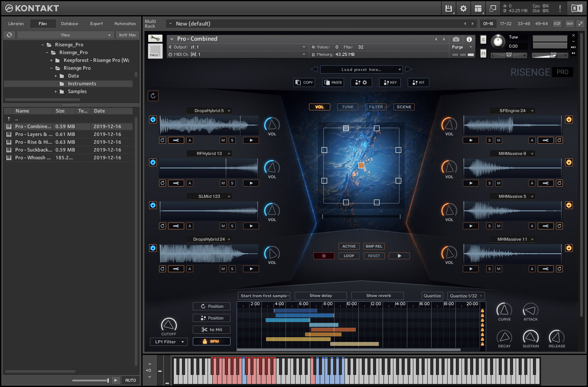Open DropsHybrid 5 wrench settings
This screenshot has width=588, height=387.
coord(176,140)
